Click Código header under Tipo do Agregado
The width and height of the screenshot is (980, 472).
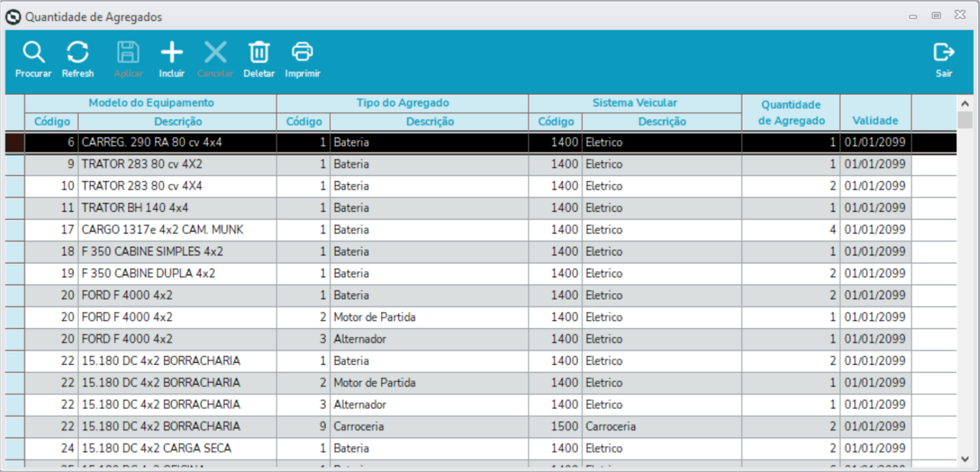[x=304, y=122]
